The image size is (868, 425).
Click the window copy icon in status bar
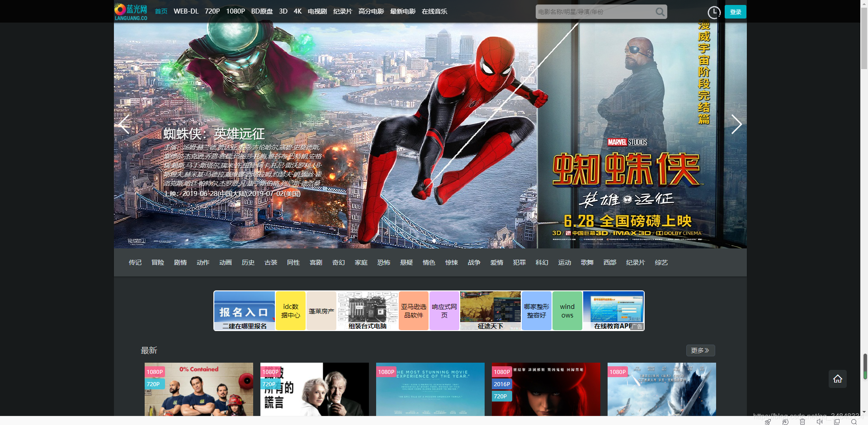click(837, 422)
